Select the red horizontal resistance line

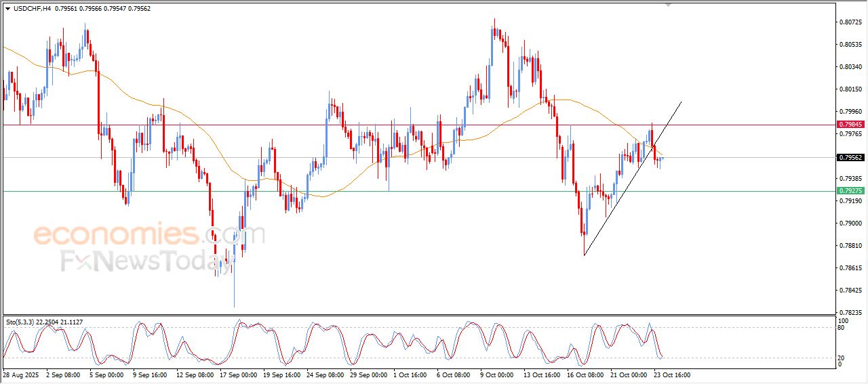click(x=271, y=125)
